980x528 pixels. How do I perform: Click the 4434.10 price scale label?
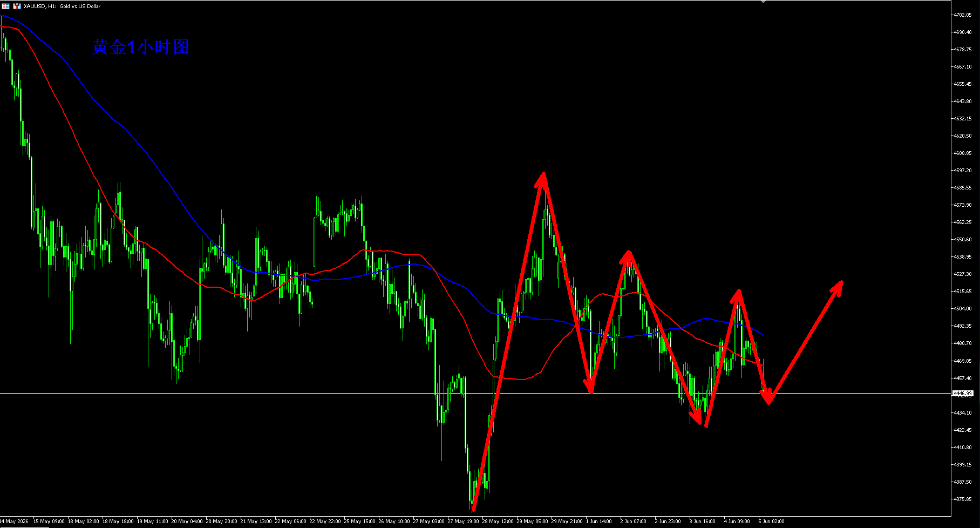click(963, 413)
